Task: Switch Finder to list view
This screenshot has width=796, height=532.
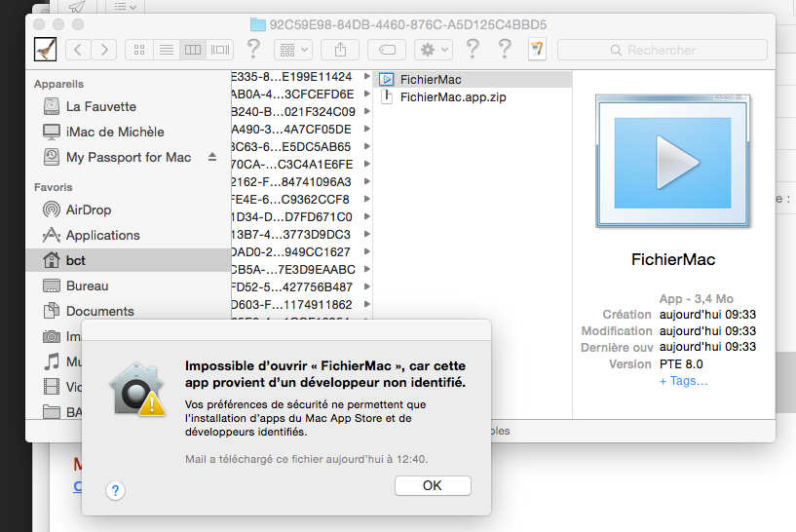Action: (167, 49)
